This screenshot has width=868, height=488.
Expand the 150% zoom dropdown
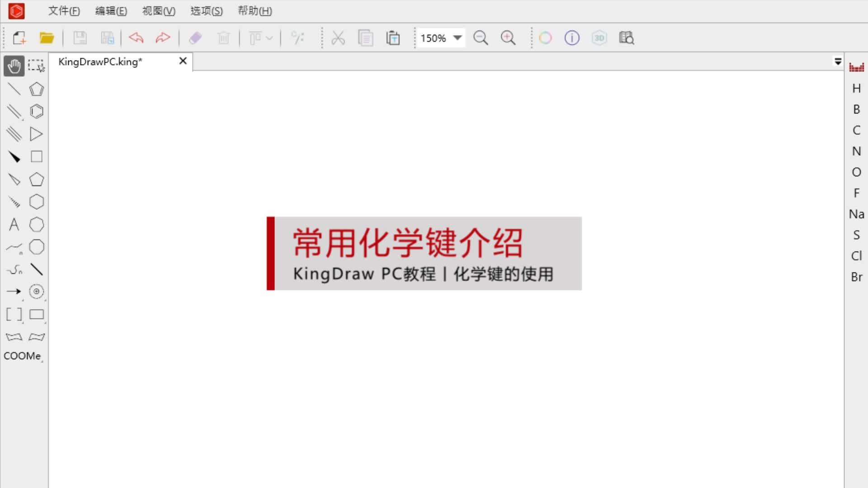coord(458,38)
